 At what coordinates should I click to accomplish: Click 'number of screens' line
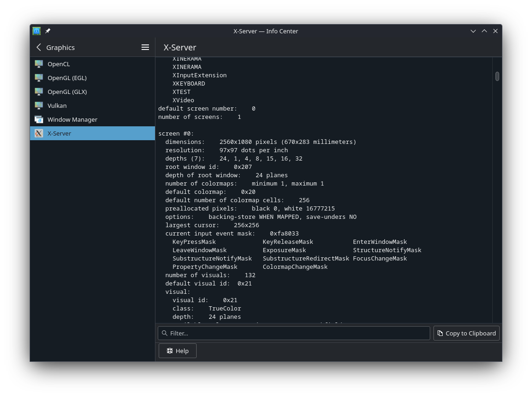[199, 117]
